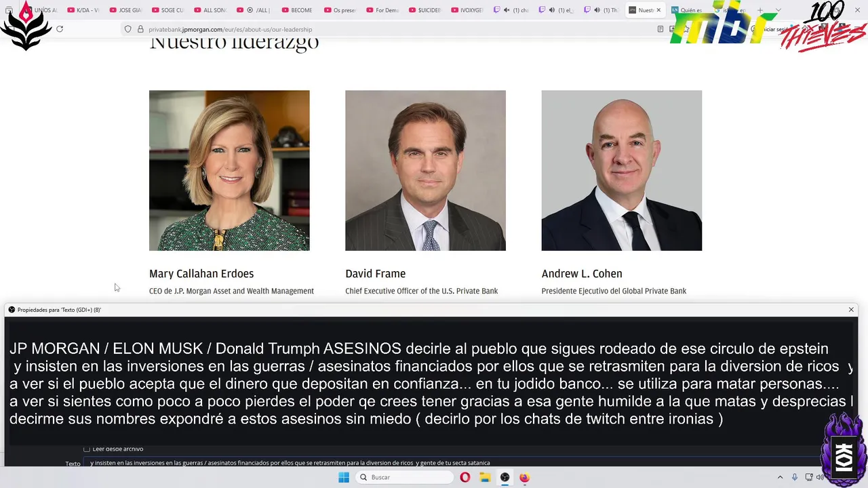Switch to the /ALL | tab
This screenshot has height=488, width=868.
coord(253,10)
